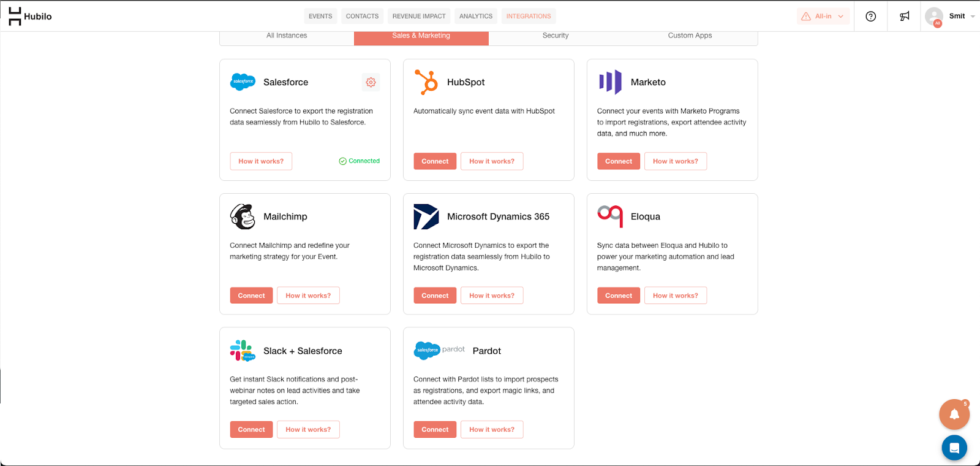The image size is (980, 466).
Task: Select the Sales & Marketing tab
Action: click(421, 36)
